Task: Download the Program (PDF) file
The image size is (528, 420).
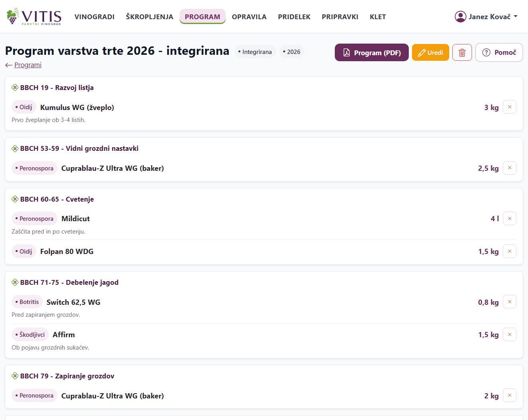Action: coord(372,52)
